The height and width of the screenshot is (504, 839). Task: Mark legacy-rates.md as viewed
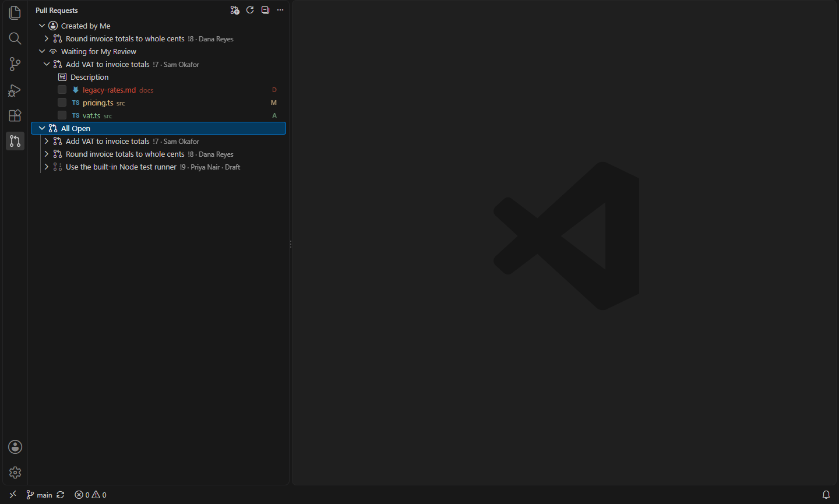62,90
